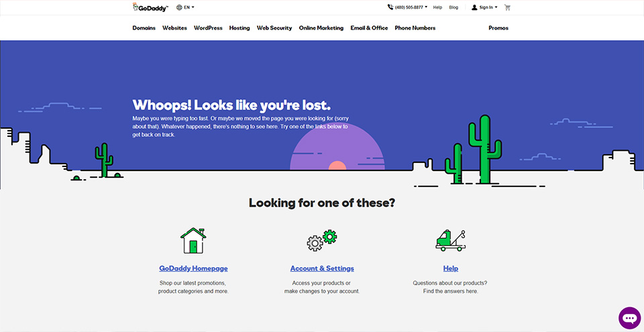Click the tow truck icon above Help
This screenshot has width=644, height=332.
[451, 241]
